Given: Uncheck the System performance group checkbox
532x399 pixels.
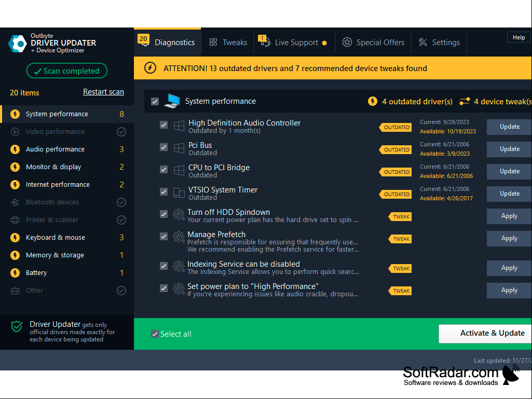Looking at the screenshot, I should coord(155,101).
